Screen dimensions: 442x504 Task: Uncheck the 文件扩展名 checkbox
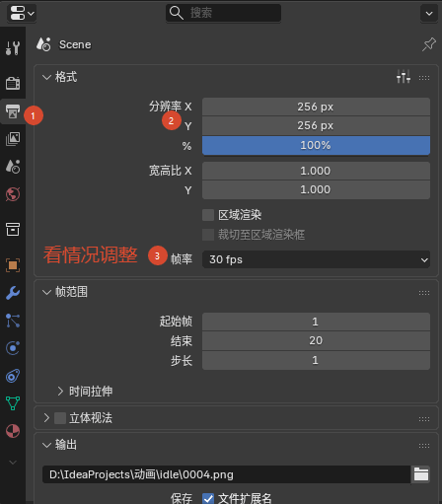pos(208,498)
